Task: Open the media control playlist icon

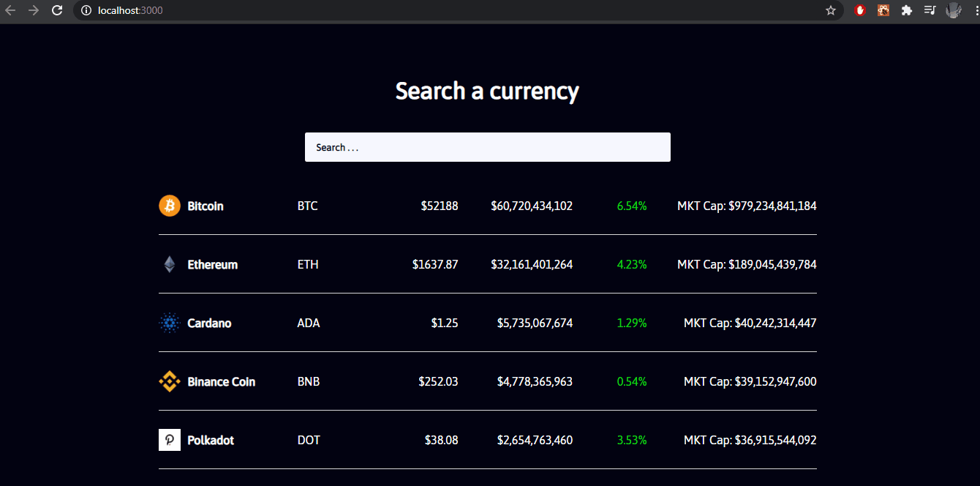Action: click(930, 10)
